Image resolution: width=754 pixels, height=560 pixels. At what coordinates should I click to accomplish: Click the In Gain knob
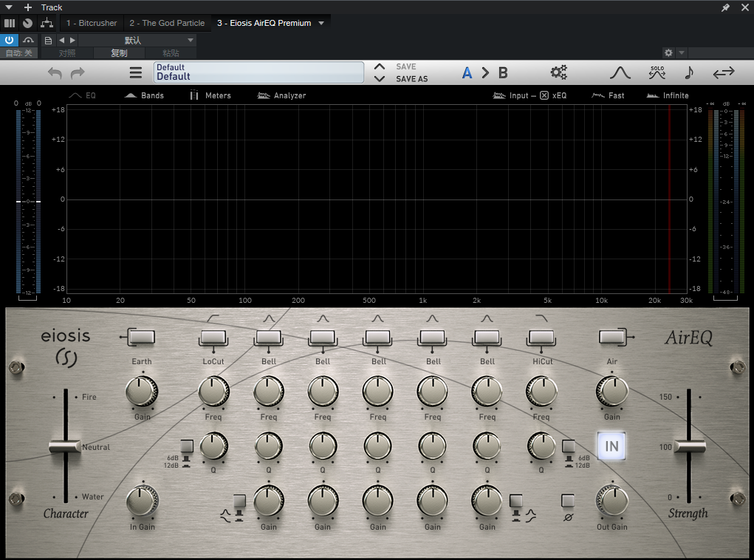(143, 501)
